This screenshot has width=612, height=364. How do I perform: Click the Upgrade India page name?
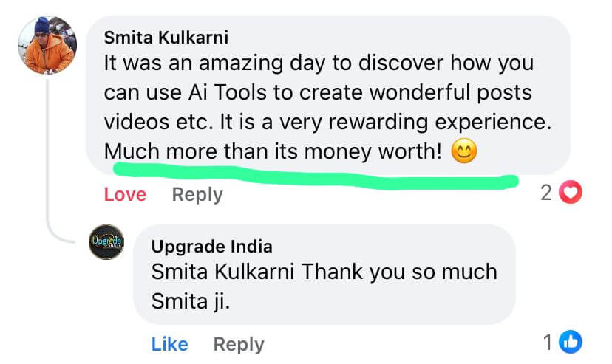pos(212,247)
